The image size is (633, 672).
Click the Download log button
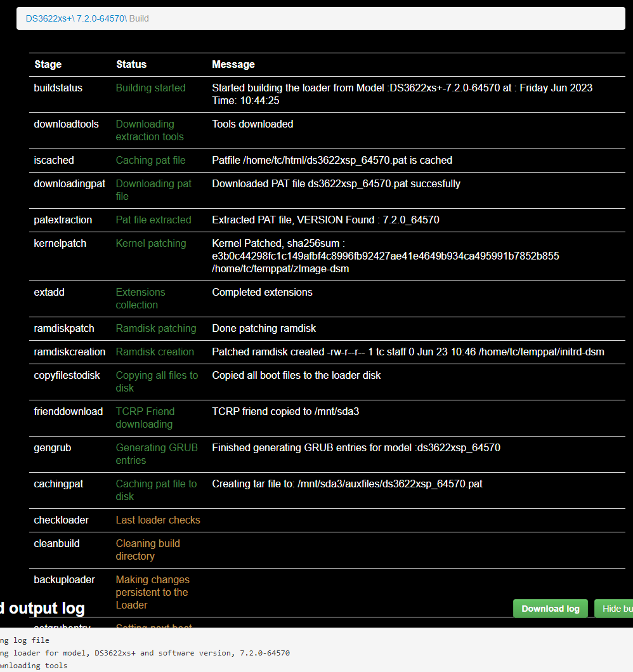tap(551, 609)
